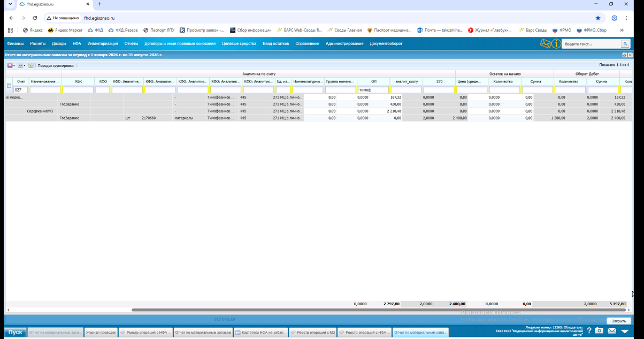
Task: Switch to the Картотека НФА на забал... tab
Action: 261,332
